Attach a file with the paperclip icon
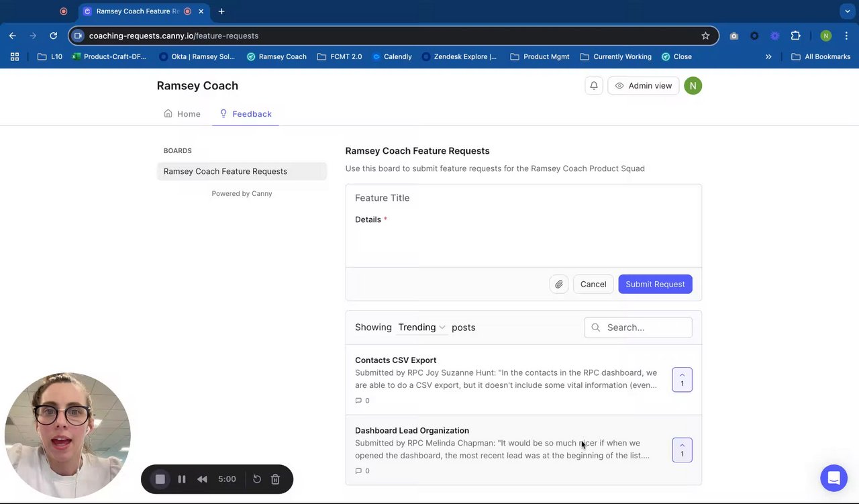859x504 pixels. point(558,284)
